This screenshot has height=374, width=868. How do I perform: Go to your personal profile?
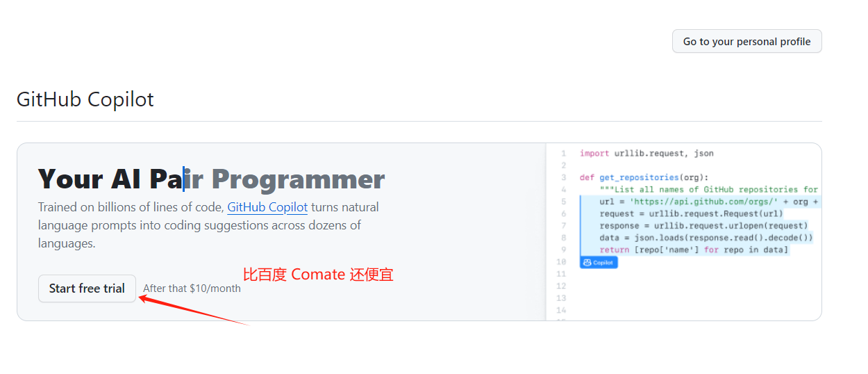tap(746, 42)
